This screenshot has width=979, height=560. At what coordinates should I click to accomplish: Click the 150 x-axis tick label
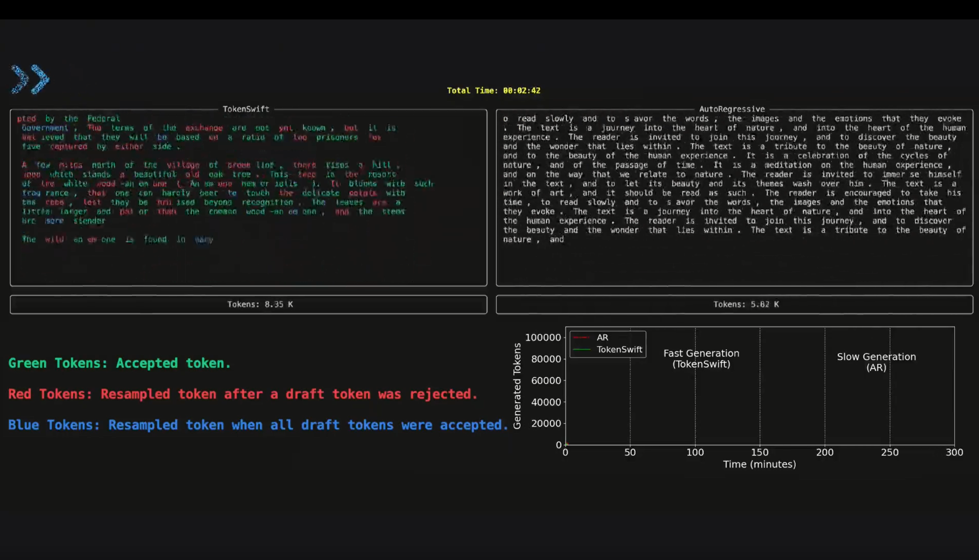point(760,453)
